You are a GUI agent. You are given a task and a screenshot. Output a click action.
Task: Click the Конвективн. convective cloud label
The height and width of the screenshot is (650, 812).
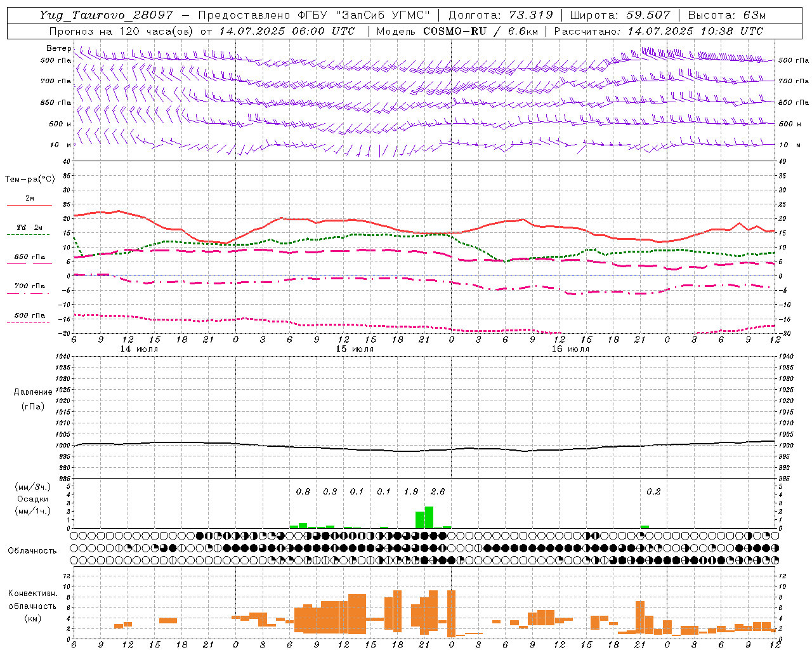point(32,594)
